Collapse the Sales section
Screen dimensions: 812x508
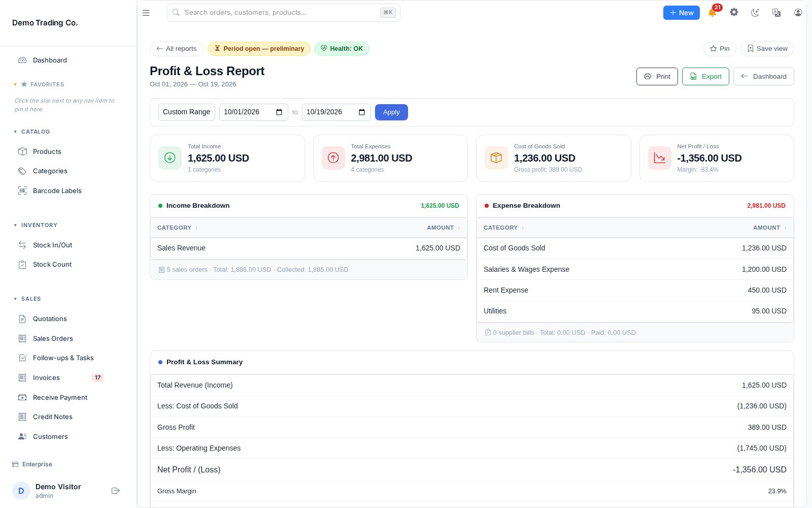click(27, 299)
